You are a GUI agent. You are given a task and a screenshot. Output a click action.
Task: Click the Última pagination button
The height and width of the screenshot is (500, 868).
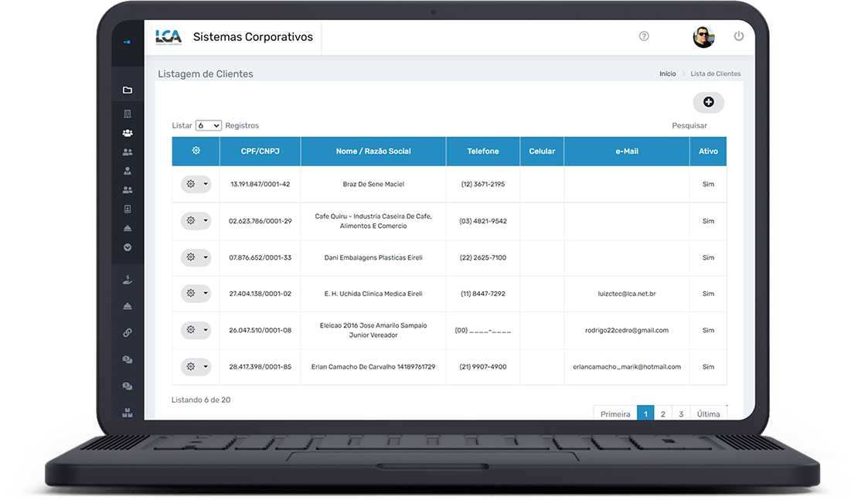[x=708, y=414]
